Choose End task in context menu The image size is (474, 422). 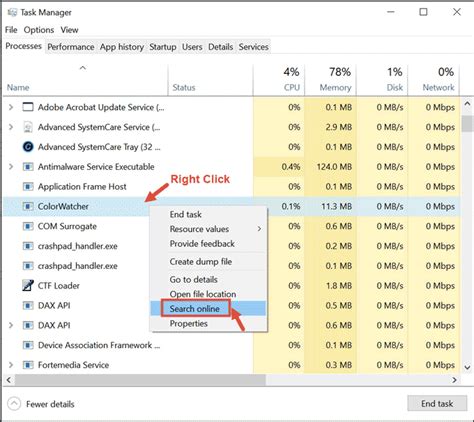208,214
